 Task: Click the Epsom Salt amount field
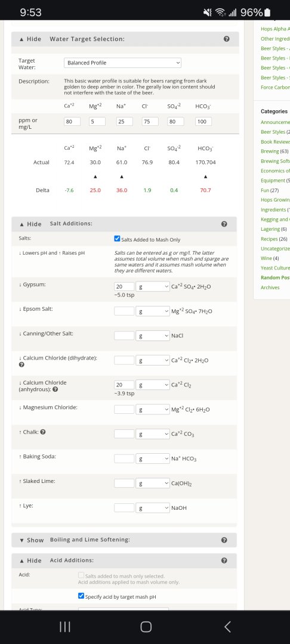(x=124, y=311)
